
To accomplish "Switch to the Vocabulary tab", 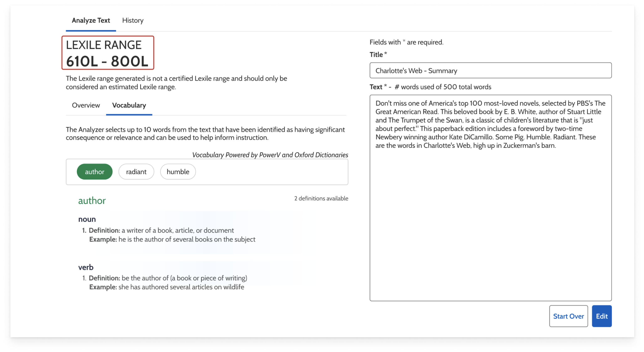I will 129,105.
